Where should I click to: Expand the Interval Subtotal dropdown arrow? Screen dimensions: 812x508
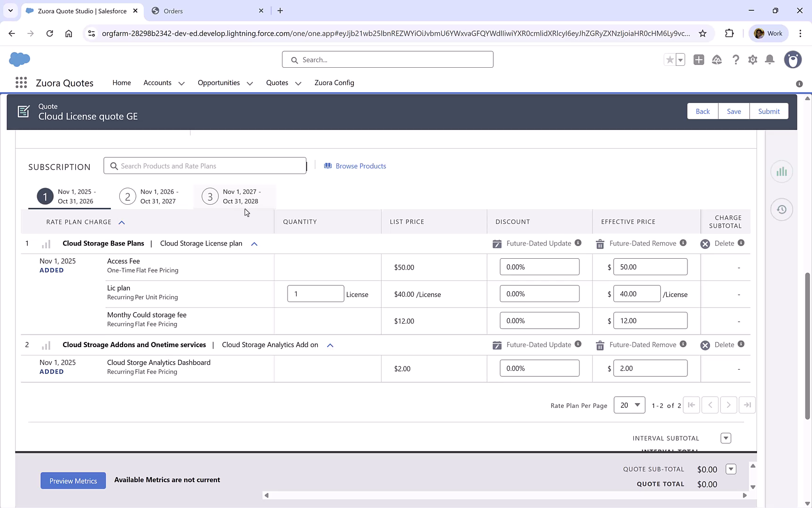click(x=726, y=438)
